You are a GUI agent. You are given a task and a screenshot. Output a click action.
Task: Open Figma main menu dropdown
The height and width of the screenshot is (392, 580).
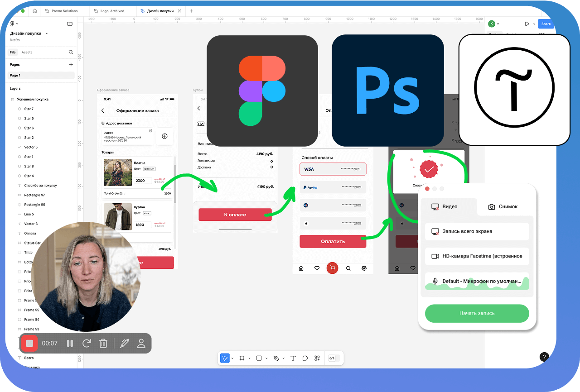14,24
